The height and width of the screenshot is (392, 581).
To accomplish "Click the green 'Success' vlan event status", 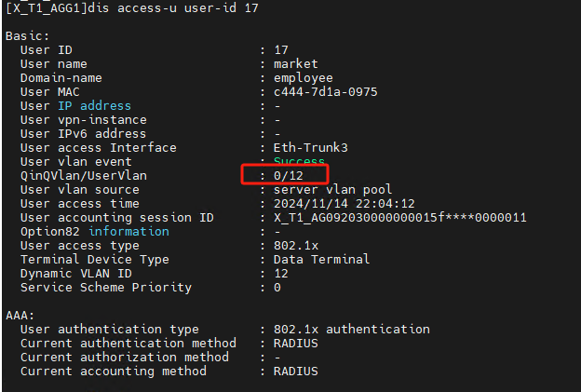I will click(x=299, y=162).
